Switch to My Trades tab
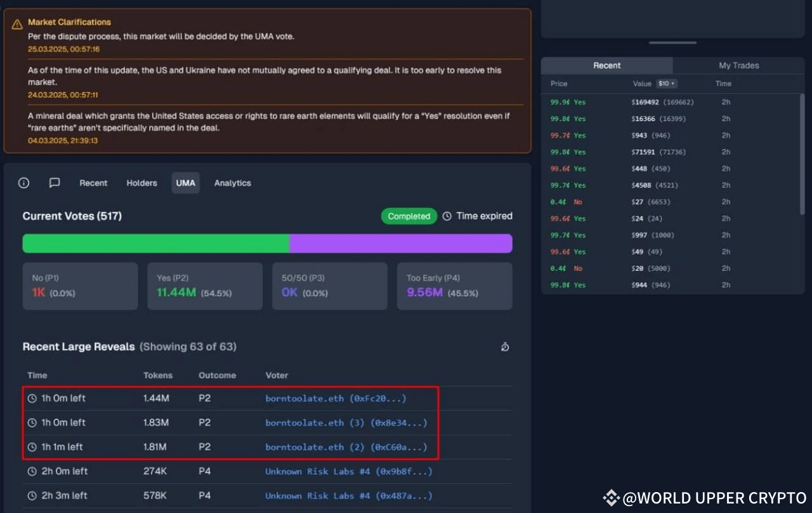This screenshot has width=812, height=513. (x=738, y=65)
